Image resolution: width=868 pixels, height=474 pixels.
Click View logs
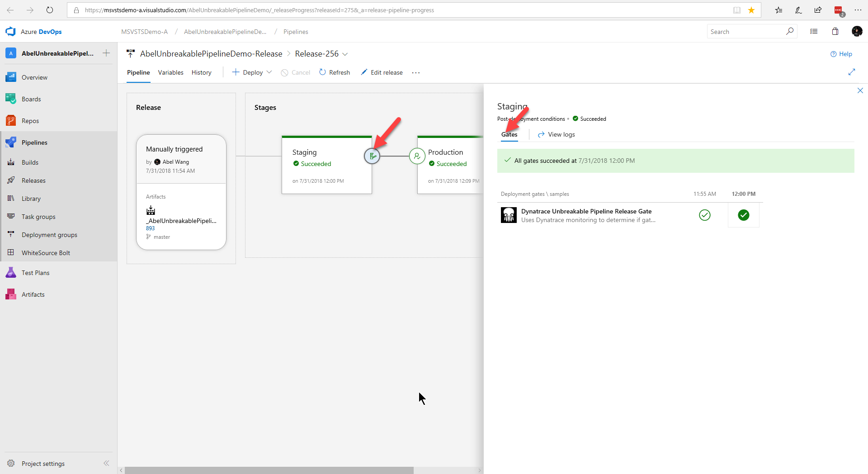click(556, 134)
